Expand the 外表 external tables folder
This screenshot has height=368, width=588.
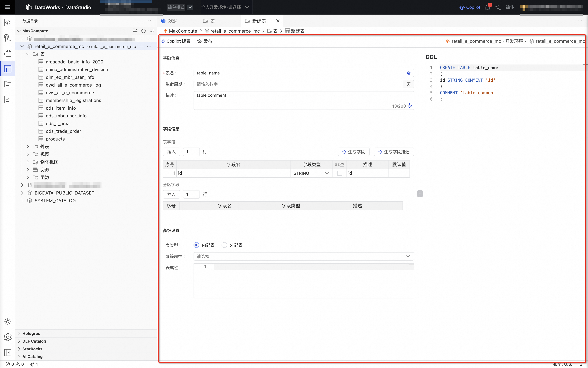(28, 146)
